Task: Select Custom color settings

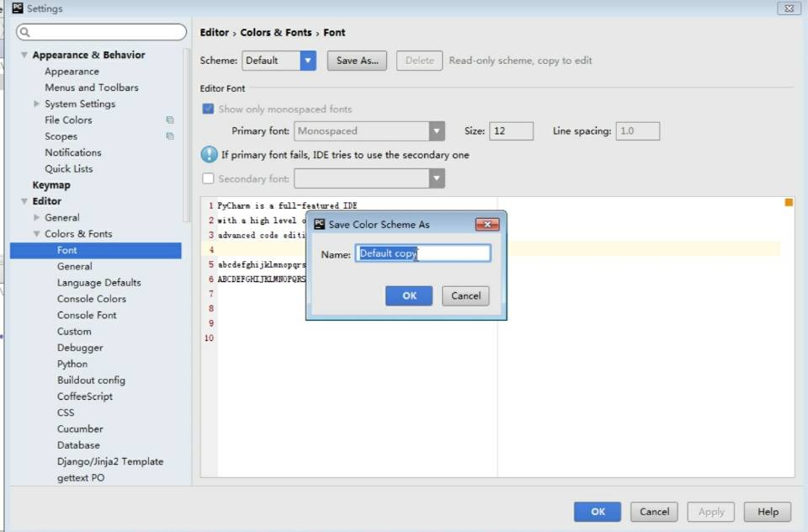Action: pos(74,332)
